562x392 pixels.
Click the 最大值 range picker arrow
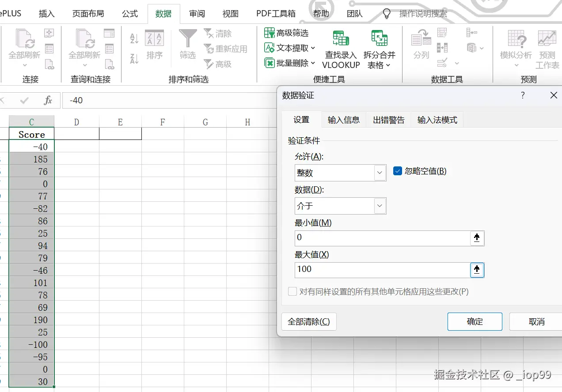[x=477, y=270]
